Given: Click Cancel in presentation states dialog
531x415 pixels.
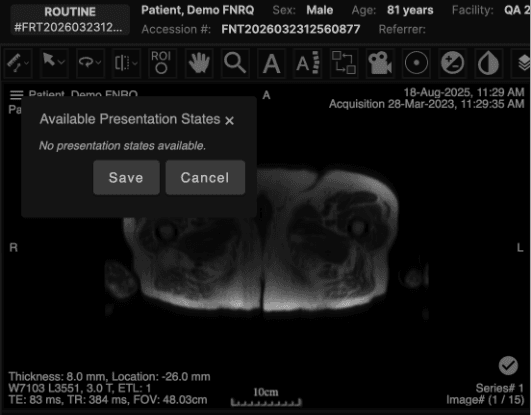Looking at the screenshot, I should tap(205, 178).
